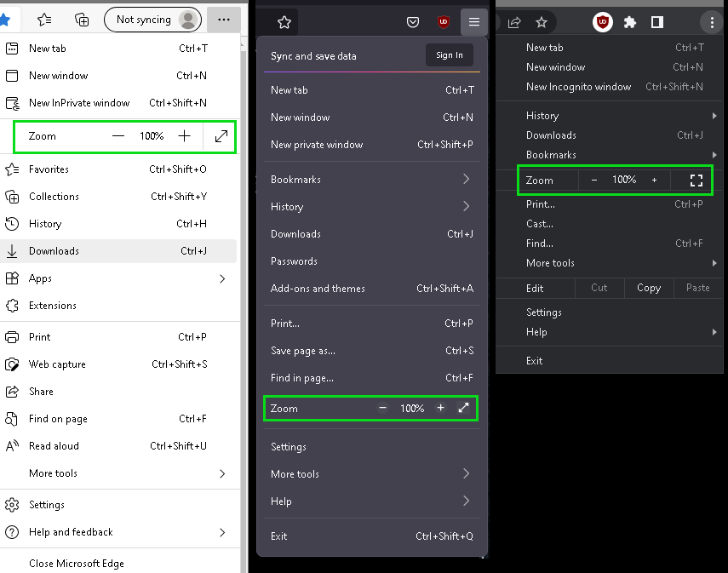Select Save page as... in Firefox menu

[371, 351]
